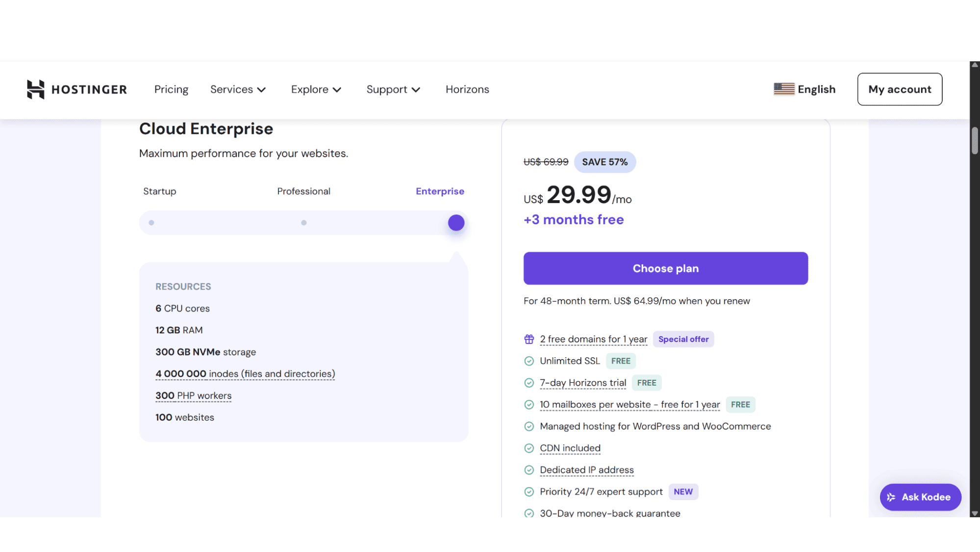
Task: Click the Kodee sparkle icon in Ask Kodee
Action: pos(891,497)
